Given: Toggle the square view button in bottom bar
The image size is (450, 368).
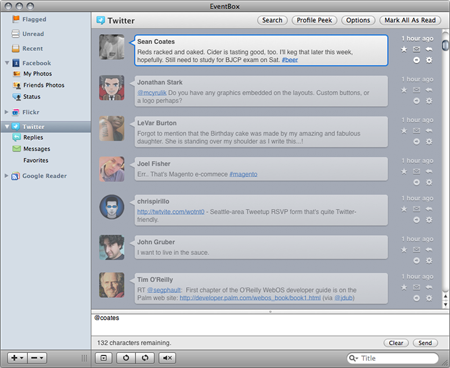Looking at the screenshot, I should pyautogui.click(x=104, y=358).
